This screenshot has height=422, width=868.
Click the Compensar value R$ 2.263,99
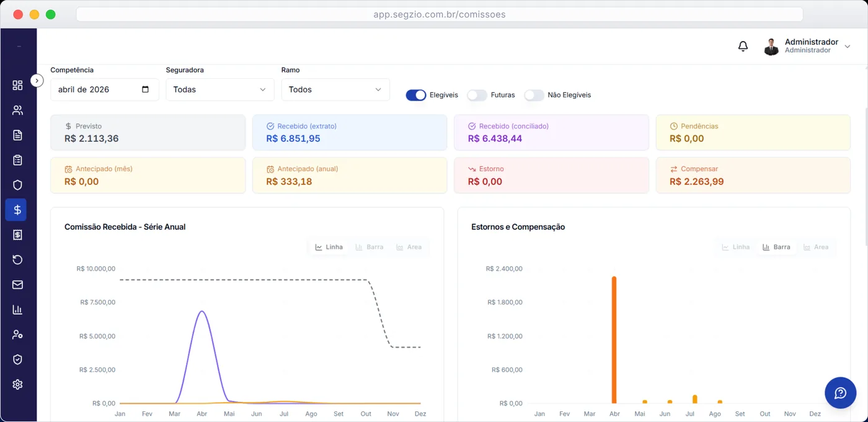[x=697, y=182]
